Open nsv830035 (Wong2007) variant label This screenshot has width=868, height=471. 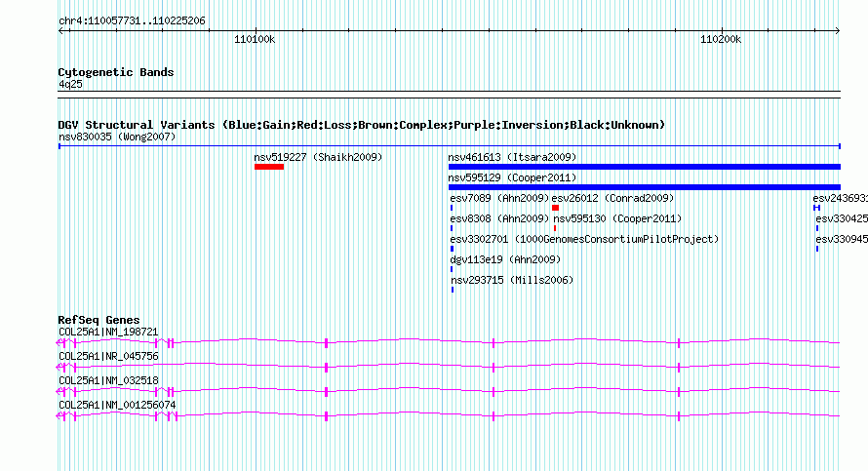tap(117, 137)
